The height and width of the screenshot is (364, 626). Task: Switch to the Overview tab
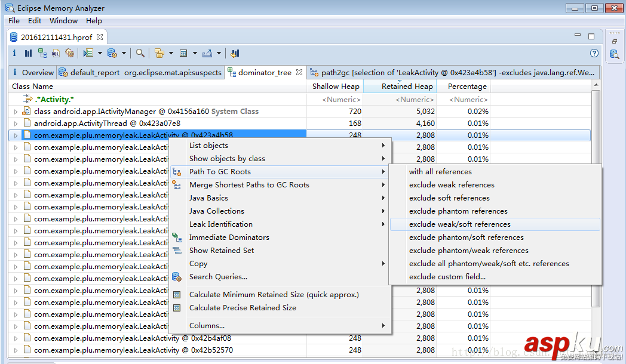coord(33,73)
